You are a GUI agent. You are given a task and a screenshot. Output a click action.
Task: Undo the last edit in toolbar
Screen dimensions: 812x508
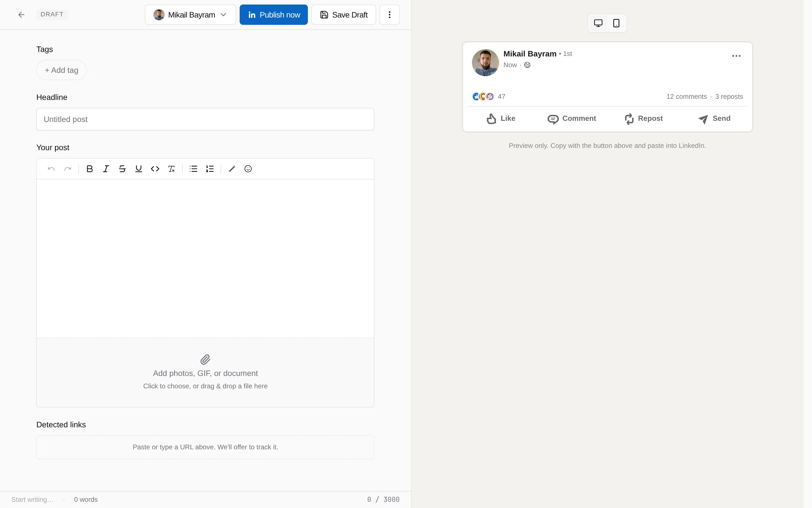(51, 169)
